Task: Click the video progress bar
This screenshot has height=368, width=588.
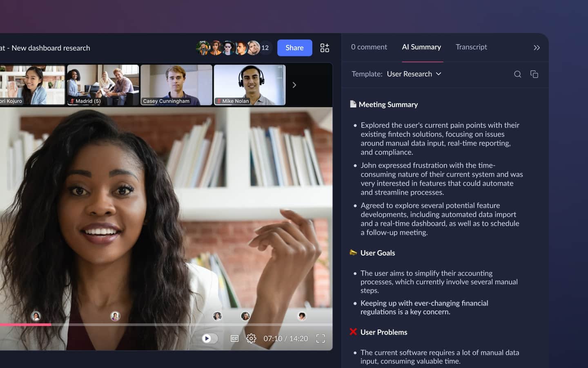Action: [166, 325]
